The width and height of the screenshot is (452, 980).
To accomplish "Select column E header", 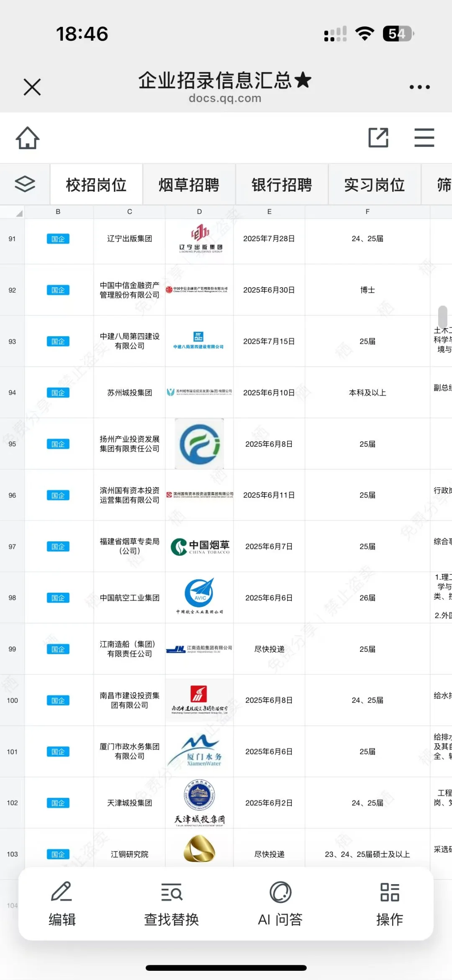I will coord(270,212).
